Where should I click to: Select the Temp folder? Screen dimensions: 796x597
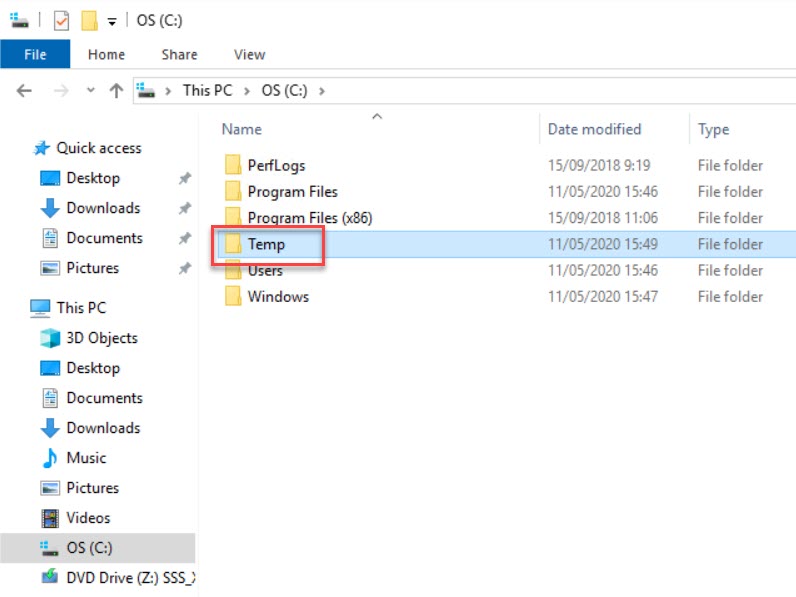[x=266, y=244]
